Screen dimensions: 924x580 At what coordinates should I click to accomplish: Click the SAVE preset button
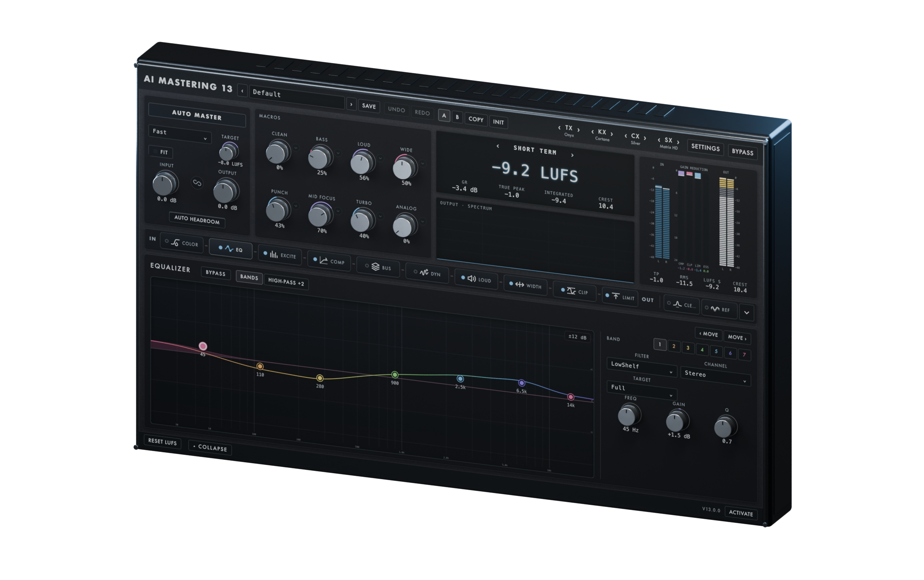tap(369, 106)
